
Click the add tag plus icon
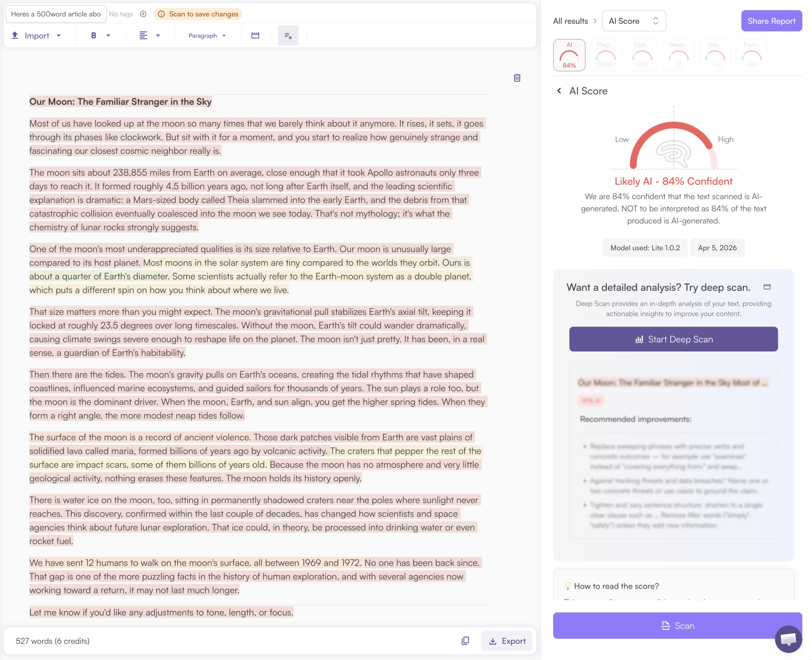143,14
